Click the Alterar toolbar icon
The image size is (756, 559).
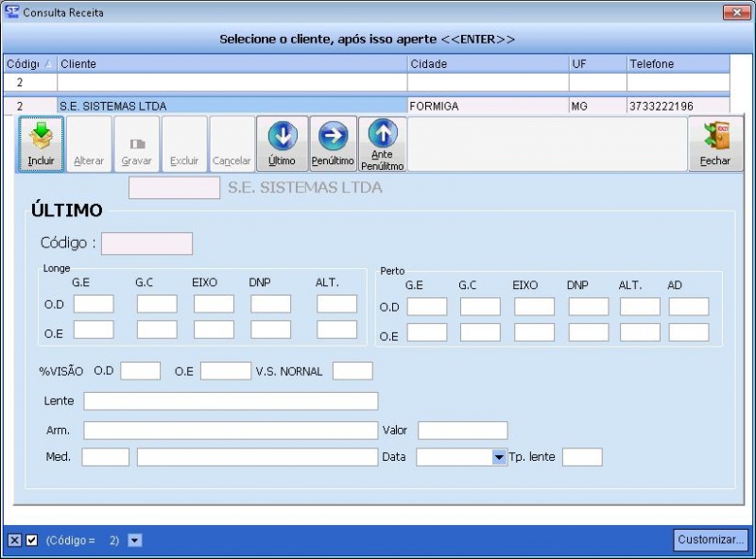(89, 144)
